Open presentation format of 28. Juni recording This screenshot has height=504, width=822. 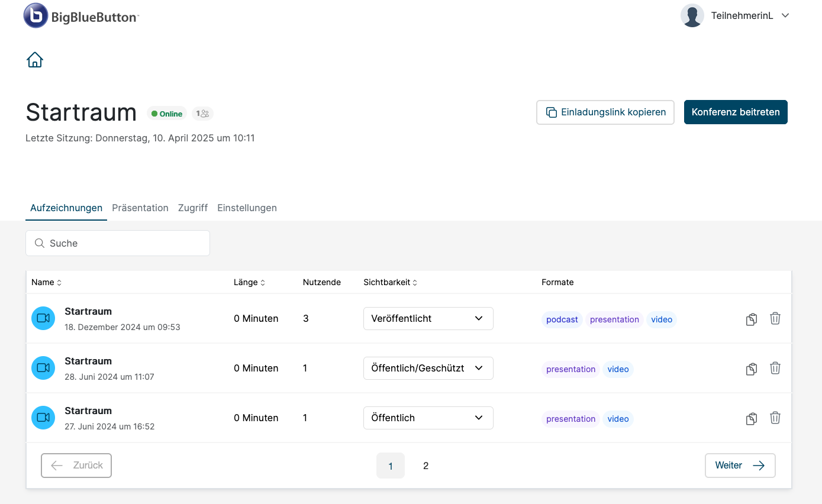[570, 369]
